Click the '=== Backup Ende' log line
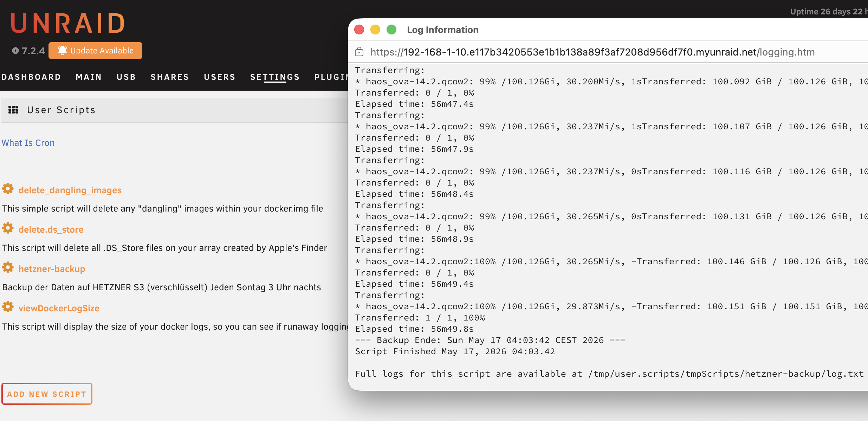Image resolution: width=868 pixels, height=421 pixels. (490, 340)
